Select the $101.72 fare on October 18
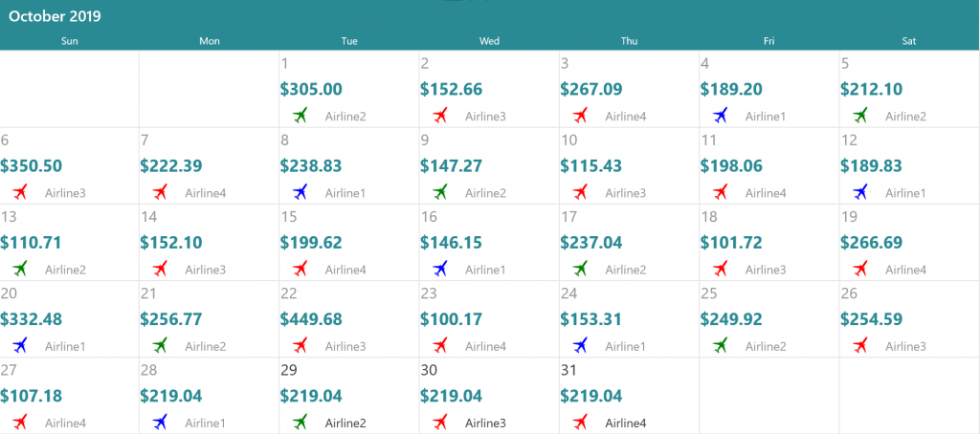This screenshot has width=980, height=434. [731, 242]
